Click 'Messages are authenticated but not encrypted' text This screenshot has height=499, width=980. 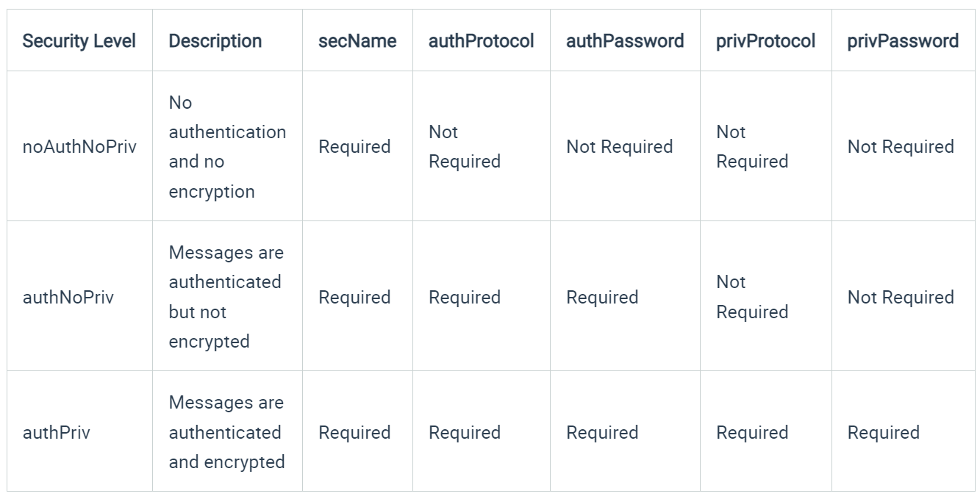[226, 297]
